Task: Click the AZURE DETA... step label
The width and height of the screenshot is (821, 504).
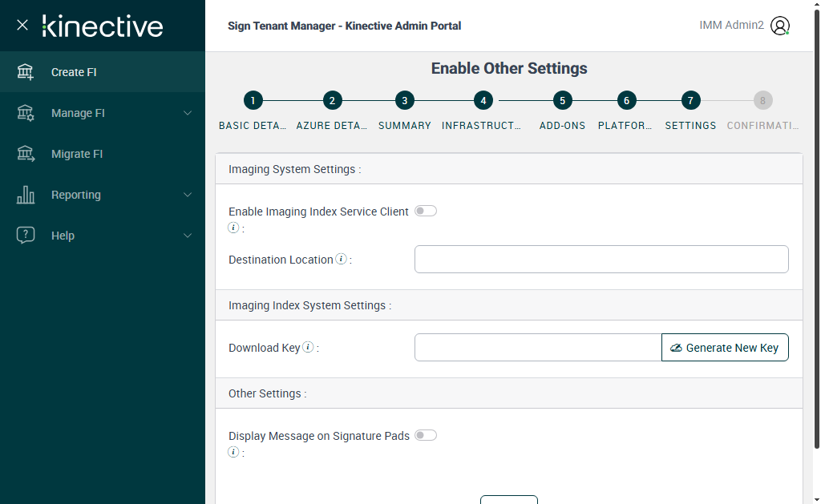Action: click(331, 126)
